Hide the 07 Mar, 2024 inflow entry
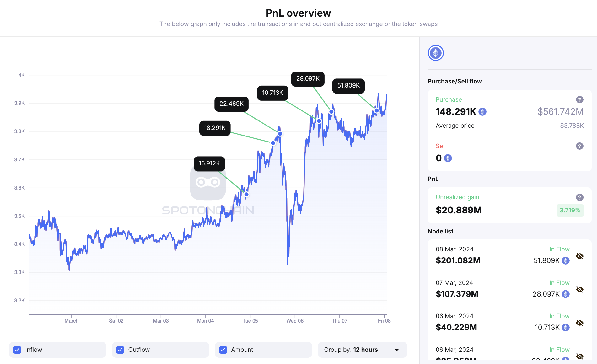This screenshot has height=364, width=597. [579, 290]
